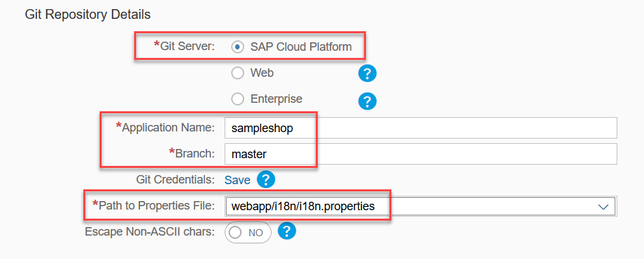Screen dimensions: 644x259
Task: Click the Path to Properties File label
Action: (x=154, y=205)
